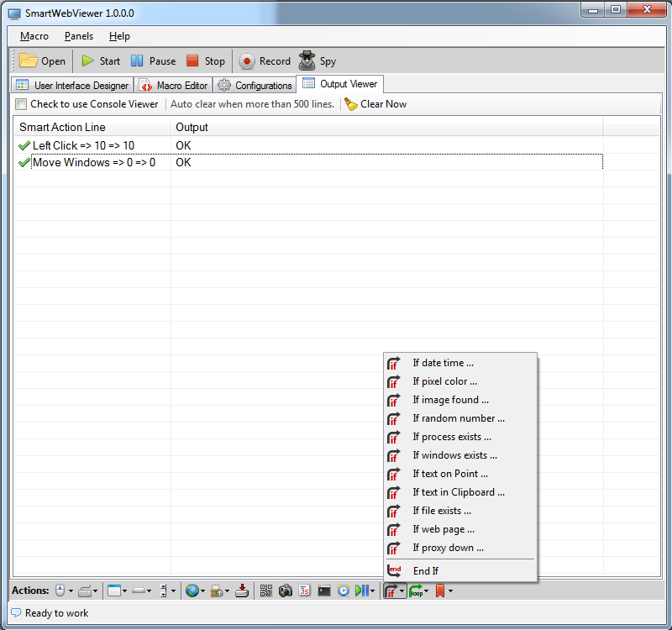Choose 'If text on Point ...' menu entry
The height and width of the screenshot is (630, 672).
(x=460, y=474)
